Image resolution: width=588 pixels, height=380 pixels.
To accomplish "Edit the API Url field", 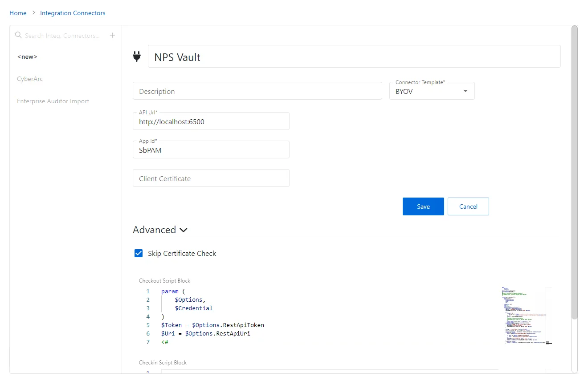I will click(x=211, y=121).
